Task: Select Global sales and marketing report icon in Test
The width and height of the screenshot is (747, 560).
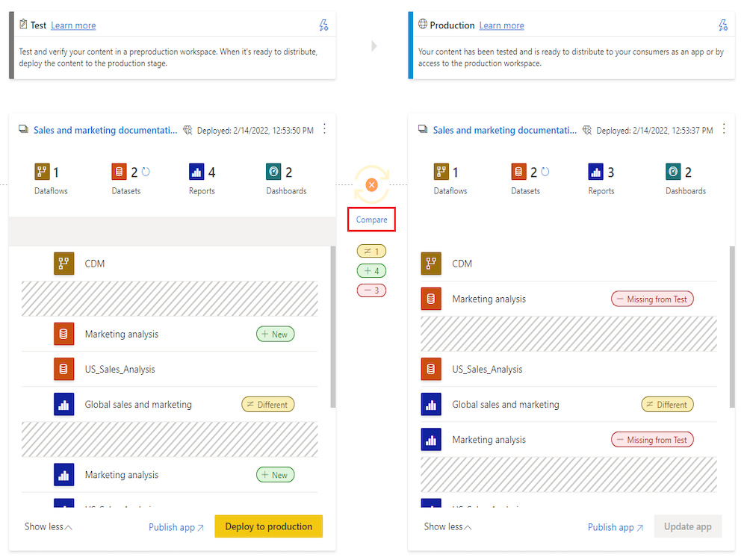Action: click(63, 404)
